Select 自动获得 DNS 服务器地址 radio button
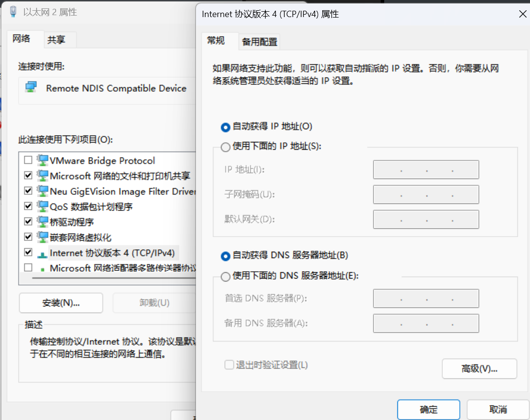The image size is (530, 420). [225, 256]
